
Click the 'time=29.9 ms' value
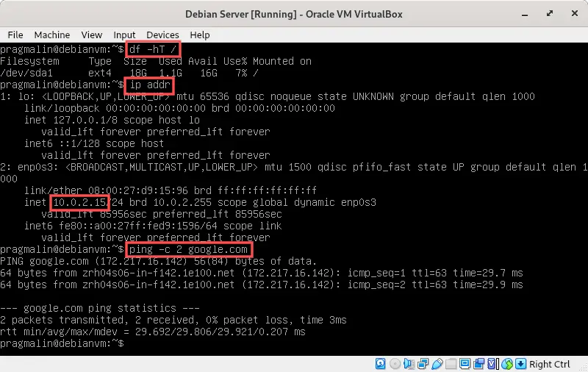[488, 285]
